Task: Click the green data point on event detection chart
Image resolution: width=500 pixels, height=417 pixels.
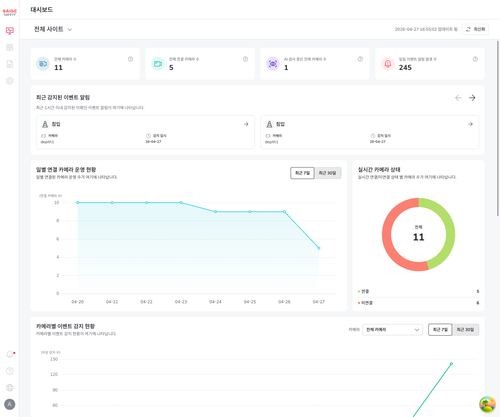Action: tap(451, 364)
